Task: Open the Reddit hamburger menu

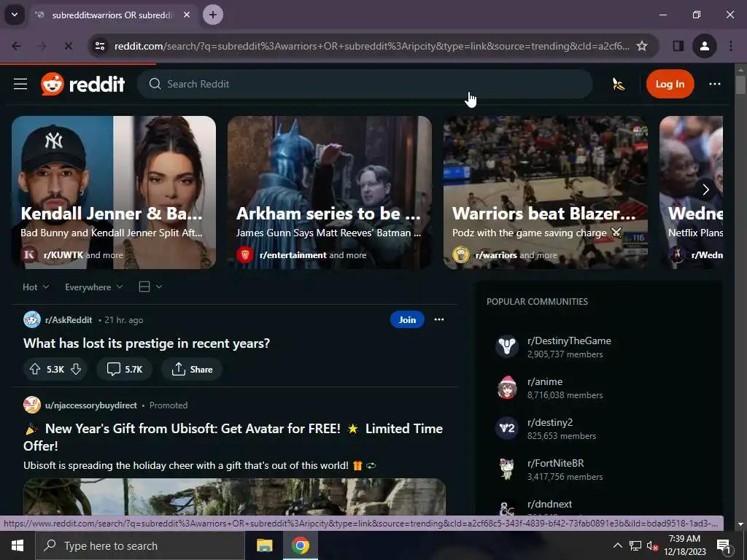Action: click(x=20, y=85)
